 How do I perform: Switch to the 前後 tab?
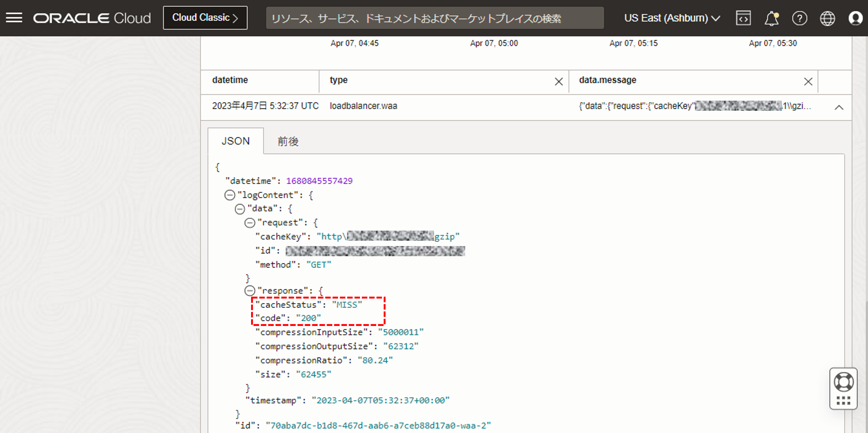(288, 141)
